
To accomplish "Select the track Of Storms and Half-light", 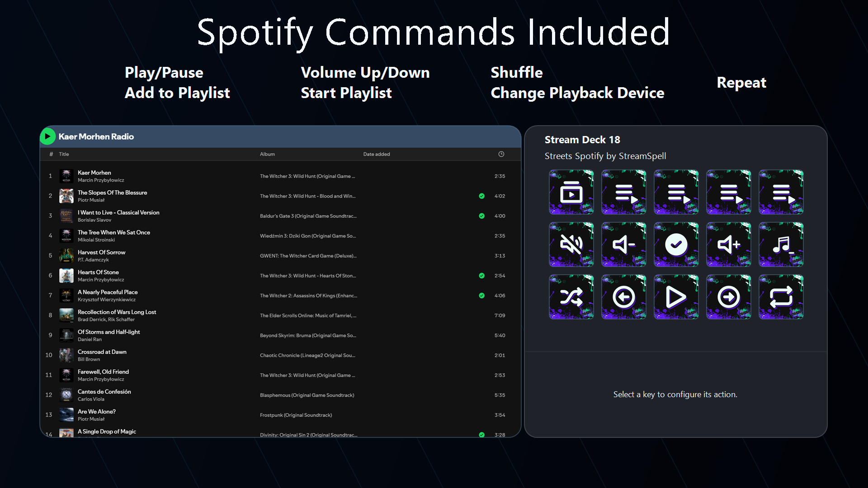I will pos(109,332).
